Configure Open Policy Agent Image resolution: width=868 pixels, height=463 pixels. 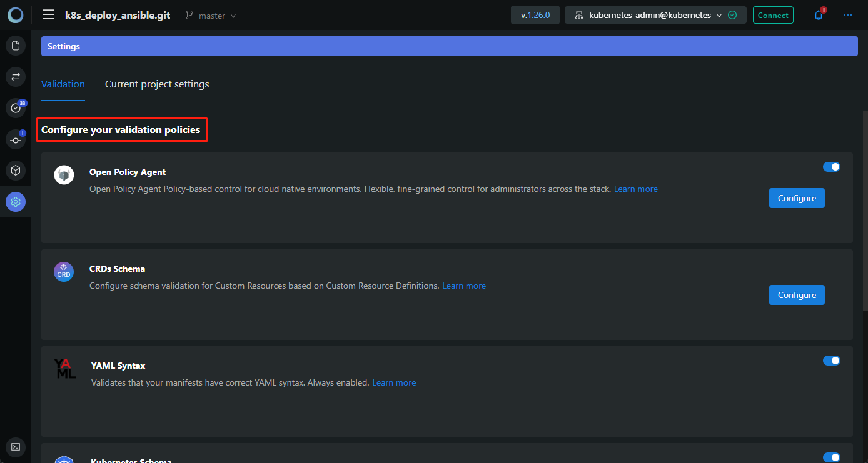(x=797, y=198)
